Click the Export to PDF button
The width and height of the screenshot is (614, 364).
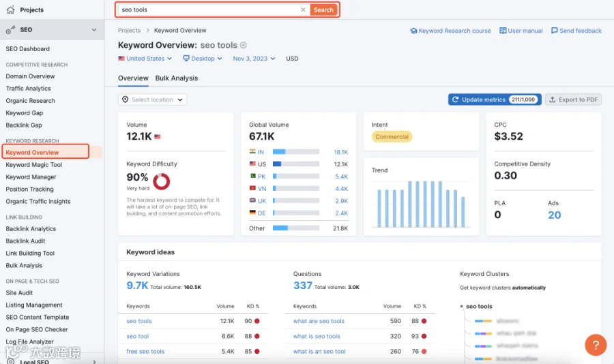pos(573,100)
